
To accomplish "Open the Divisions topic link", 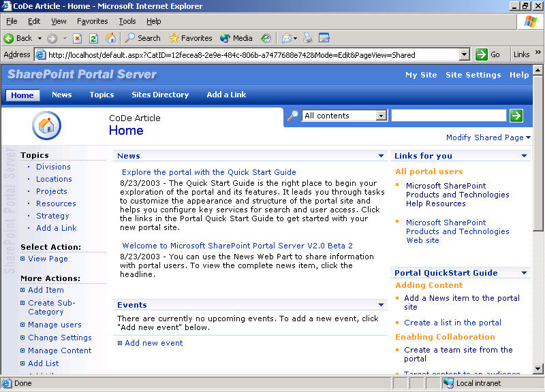I will click(53, 167).
